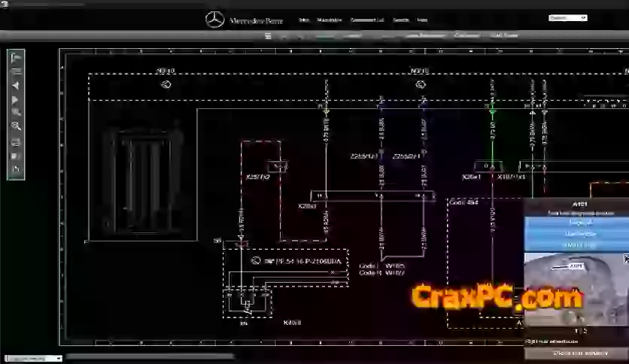Click the X25/7x2 connector label
The width and height of the screenshot is (629, 364).
pos(257,177)
